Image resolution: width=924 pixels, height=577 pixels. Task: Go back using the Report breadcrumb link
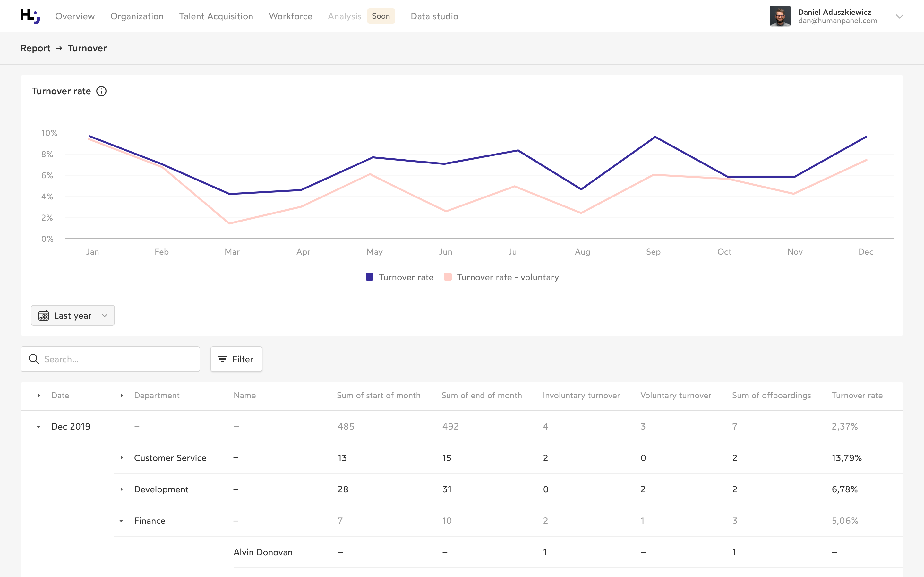(x=35, y=48)
